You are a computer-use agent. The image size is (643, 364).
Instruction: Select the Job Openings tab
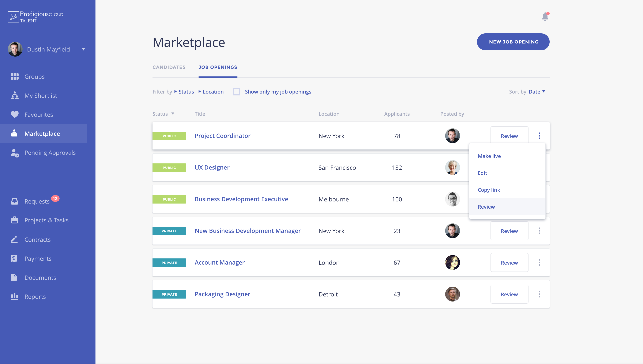[218, 67]
